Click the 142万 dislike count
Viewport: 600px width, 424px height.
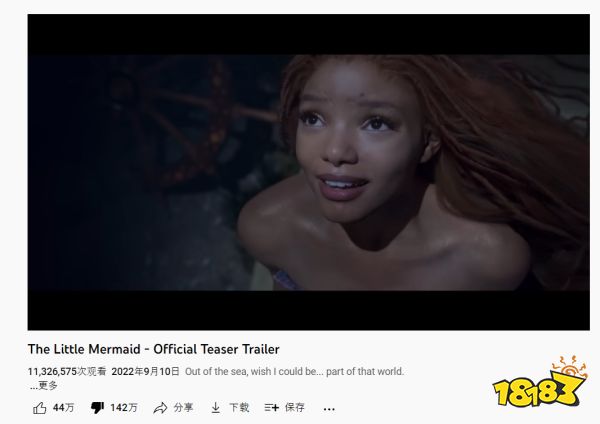click(x=124, y=408)
